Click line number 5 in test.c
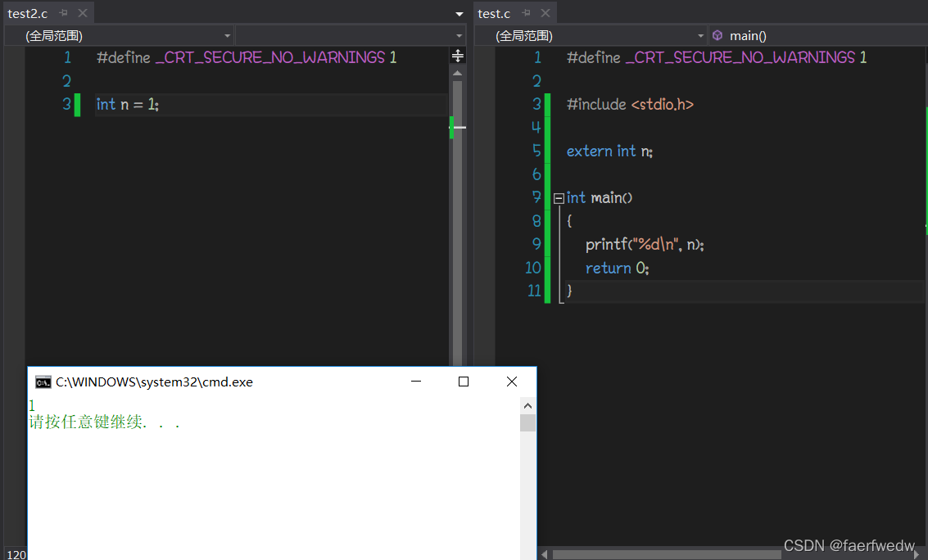The width and height of the screenshot is (928, 560). pyautogui.click(x=536, y=151)
